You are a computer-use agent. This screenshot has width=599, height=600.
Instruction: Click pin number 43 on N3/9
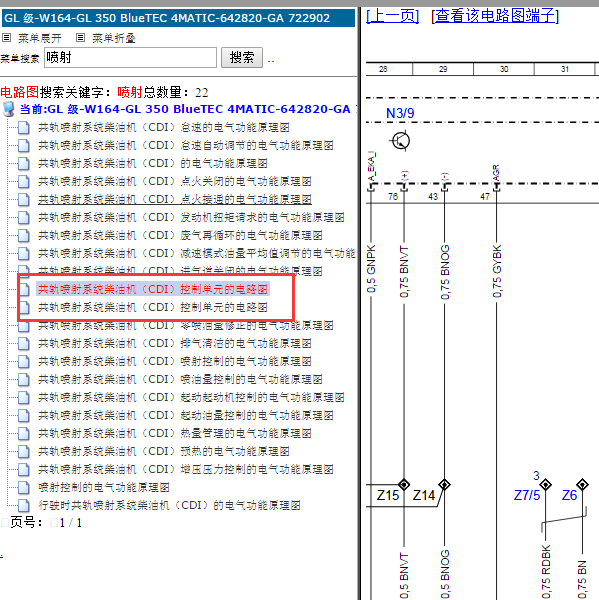pos(433,197)
